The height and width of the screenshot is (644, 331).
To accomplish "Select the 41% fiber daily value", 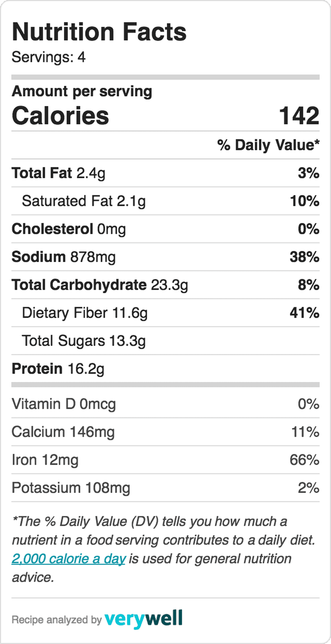I will (305, 313).
